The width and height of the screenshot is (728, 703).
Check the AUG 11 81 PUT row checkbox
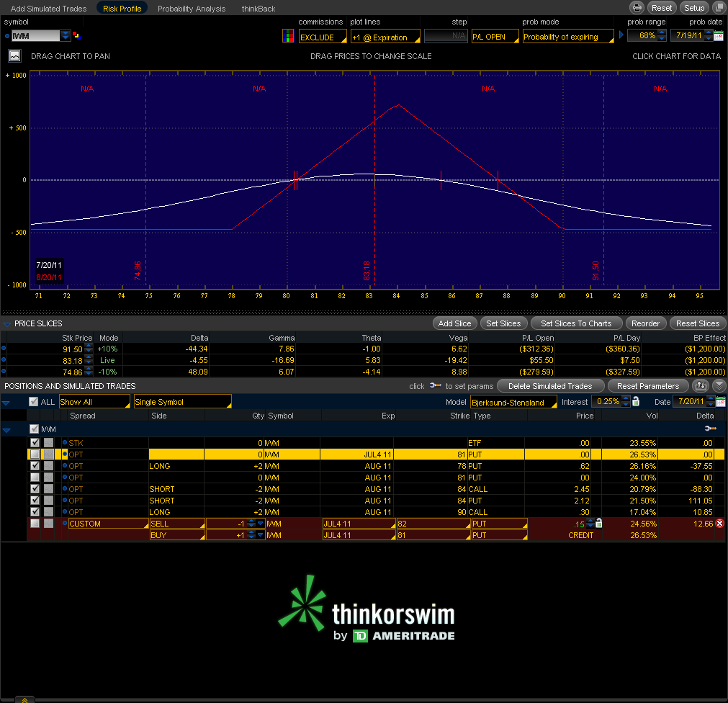pos(35,478)
